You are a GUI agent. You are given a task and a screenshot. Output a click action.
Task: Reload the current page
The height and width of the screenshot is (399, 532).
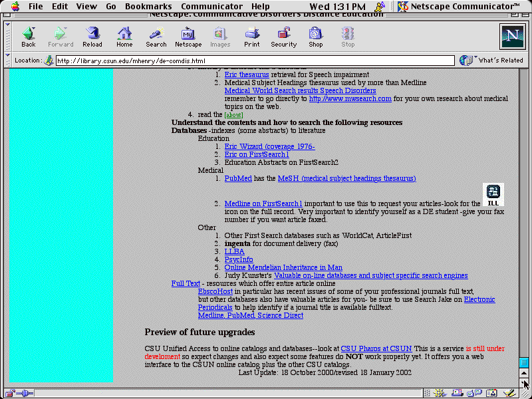tap(92, 37)
